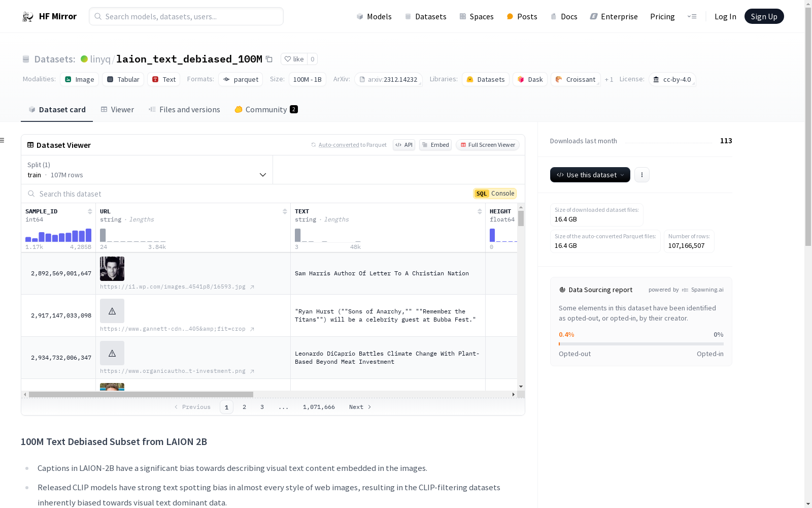Open the Pricing page

662,17
